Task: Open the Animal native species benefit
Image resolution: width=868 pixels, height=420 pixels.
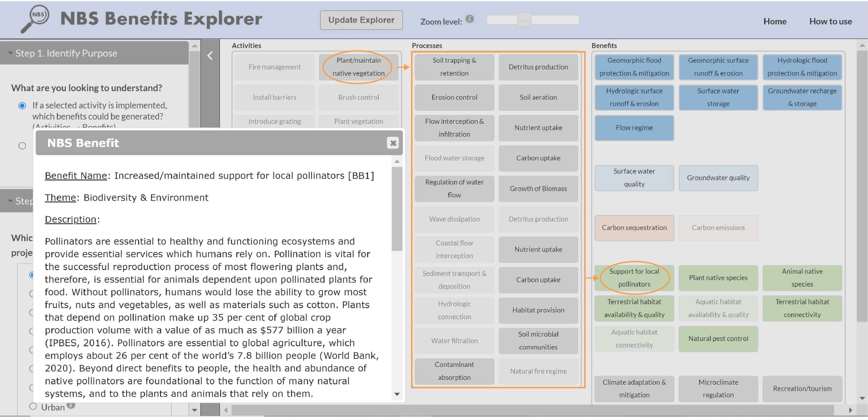Action: (x=802, y=278)
